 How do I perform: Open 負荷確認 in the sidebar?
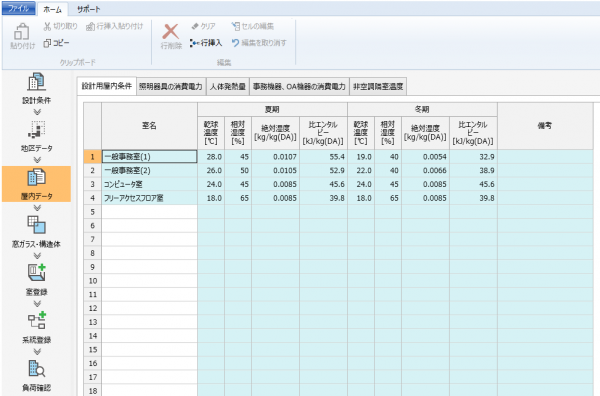[x=36, y=376]
